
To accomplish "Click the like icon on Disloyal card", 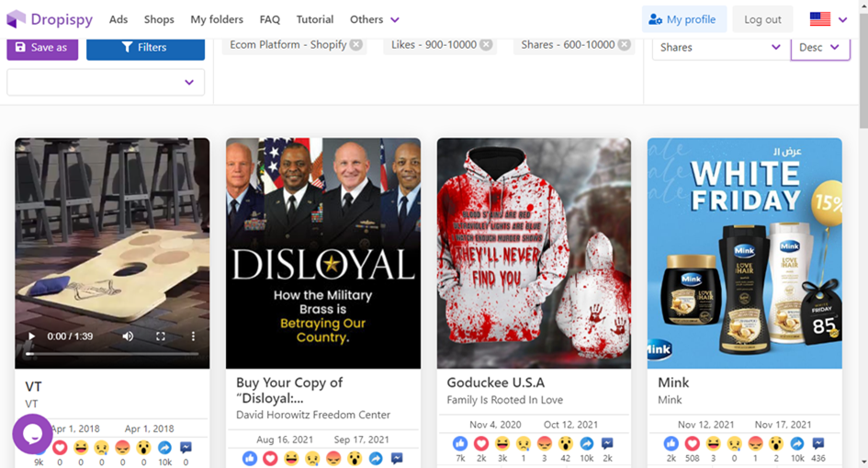I will (x=250, y=459).
